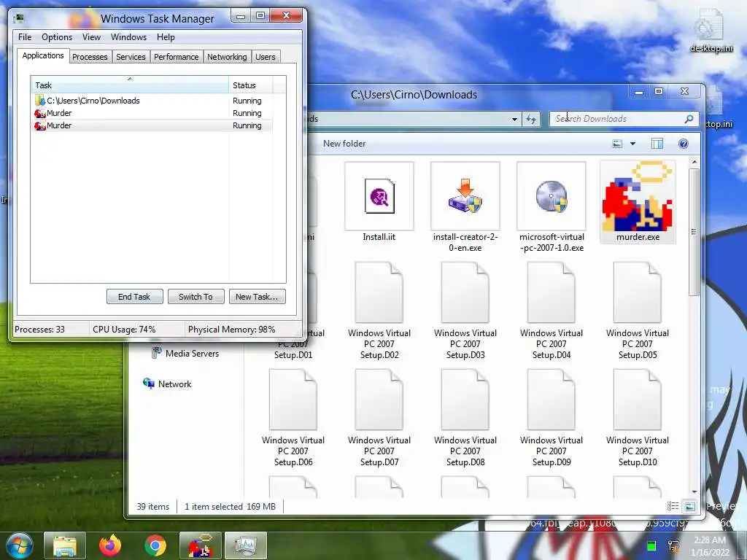The image size is (747, 560).
Task: Select the Applications tab
Action: (43, 55)
